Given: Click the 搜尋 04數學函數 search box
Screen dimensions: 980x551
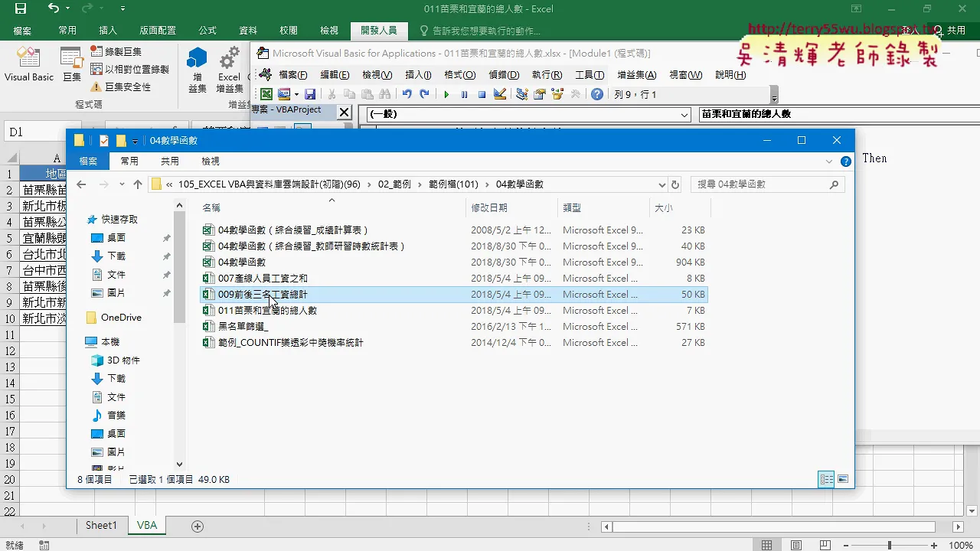Looking at the screenshot, I should click(767, 184).
